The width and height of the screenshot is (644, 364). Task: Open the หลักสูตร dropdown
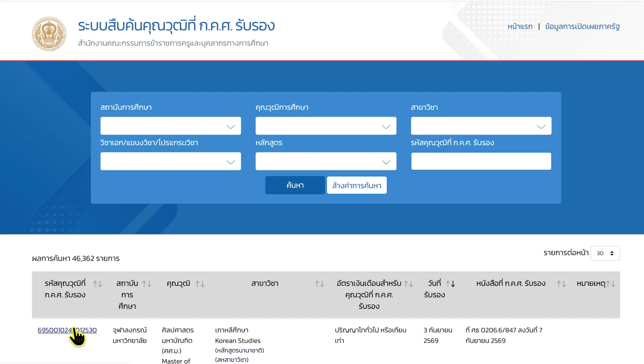tap(326, 161)
